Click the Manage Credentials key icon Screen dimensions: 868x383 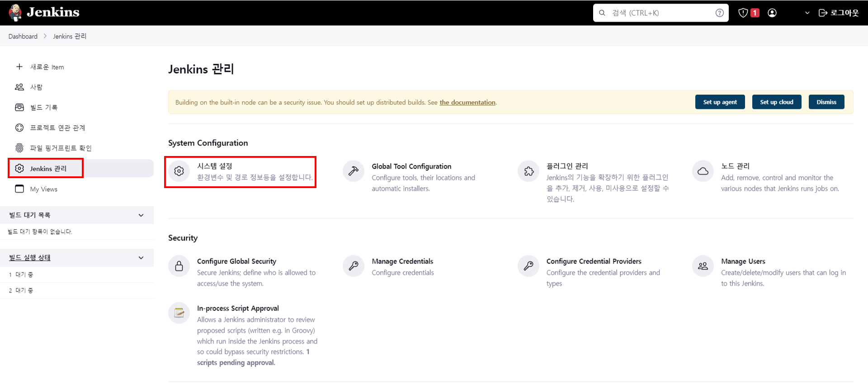354,266
